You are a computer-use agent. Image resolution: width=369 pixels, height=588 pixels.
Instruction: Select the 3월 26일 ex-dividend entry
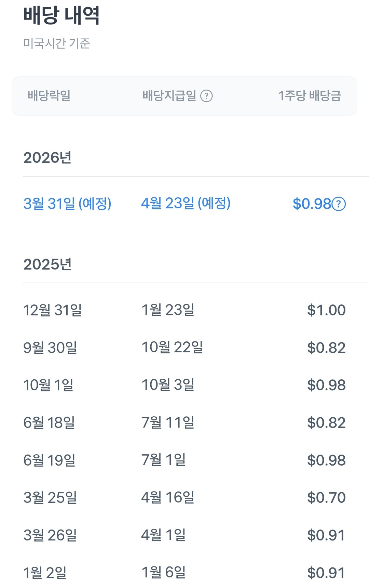tap(50, 535)
